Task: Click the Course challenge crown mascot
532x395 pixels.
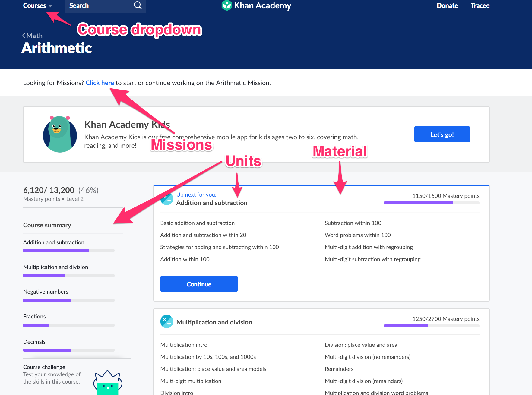Action: pyautogui.click(x=108, y=382)
